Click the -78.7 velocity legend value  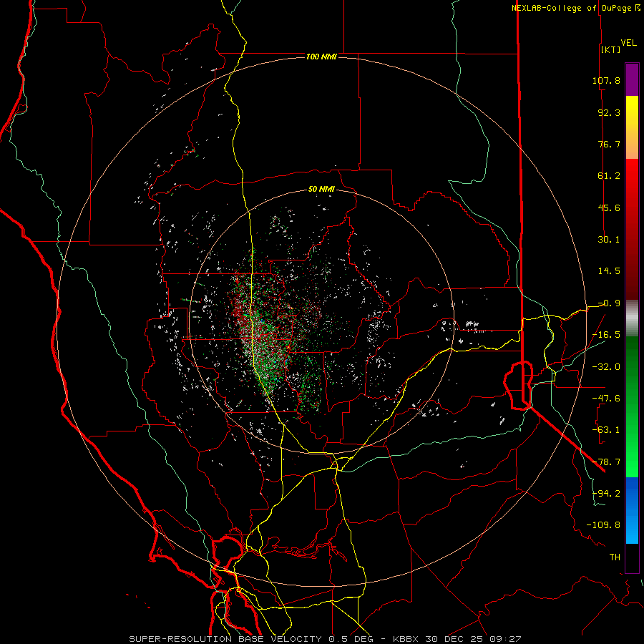[606, 462]
